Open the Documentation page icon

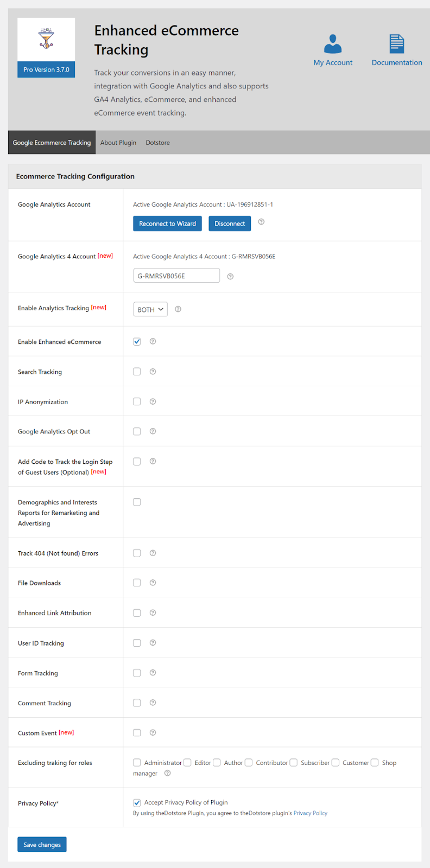397,43
